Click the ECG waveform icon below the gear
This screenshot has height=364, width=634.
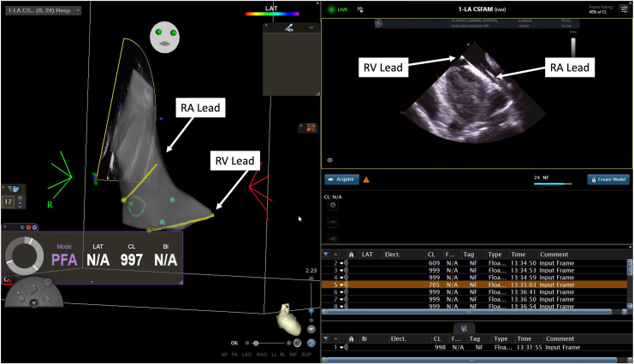pos(333,222)
